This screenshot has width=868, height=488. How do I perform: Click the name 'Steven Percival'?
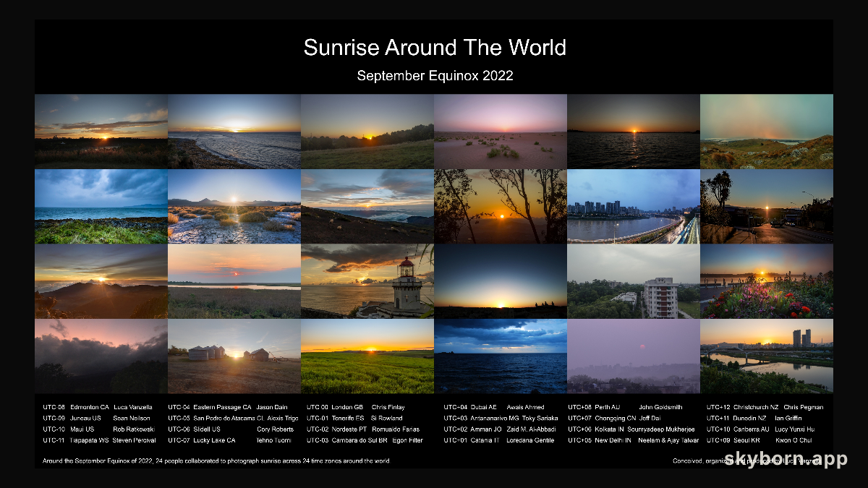(134, 440)
